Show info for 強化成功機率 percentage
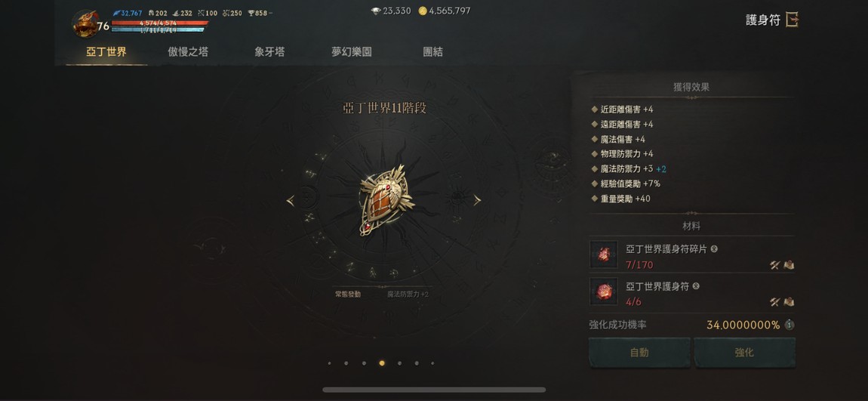The image size is (868, 401). [x=790, y=325]
